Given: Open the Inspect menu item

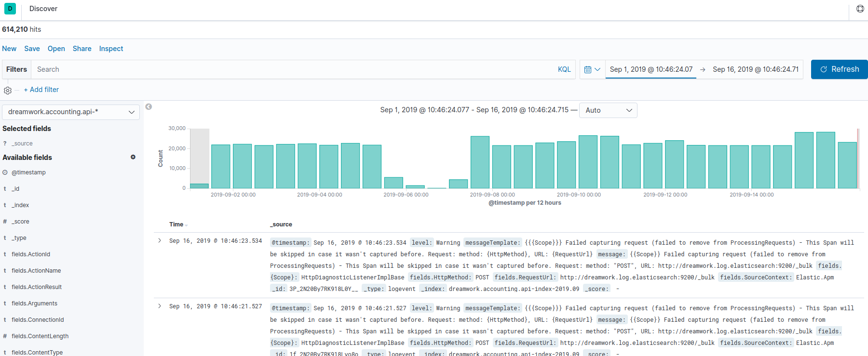Looking at the screenshot, I should tap(111, 49).
